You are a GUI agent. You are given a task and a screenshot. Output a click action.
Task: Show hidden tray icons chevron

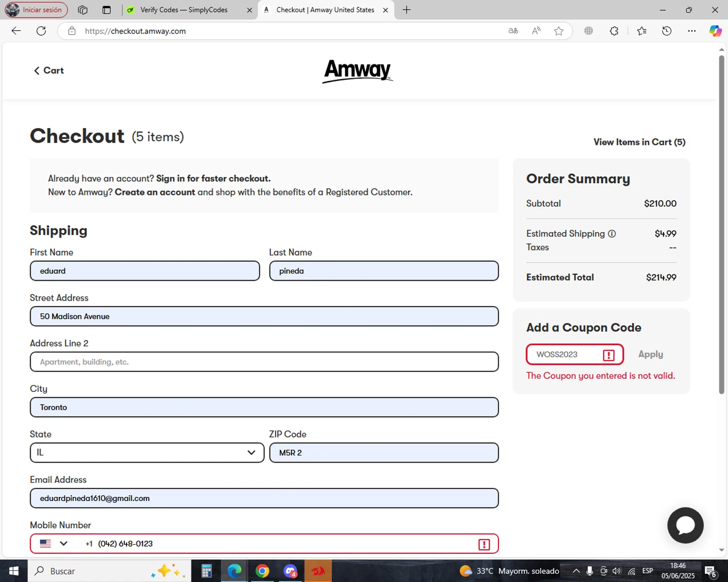coord(576,571)
